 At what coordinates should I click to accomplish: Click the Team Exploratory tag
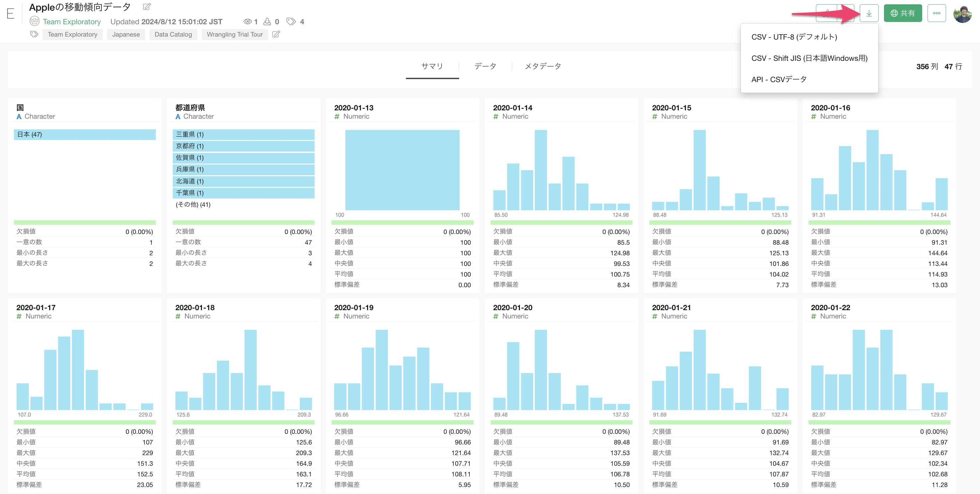pos(72,35)
